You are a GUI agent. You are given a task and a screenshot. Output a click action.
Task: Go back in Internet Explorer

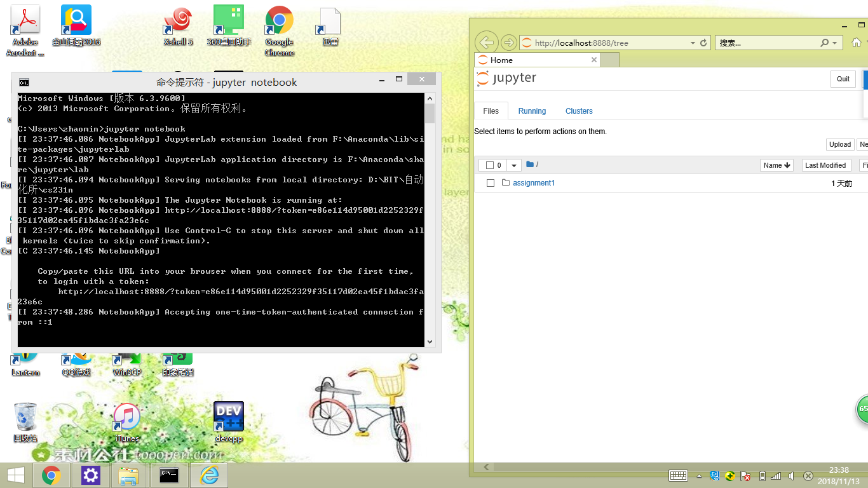pyautogui.click(x=486, y=43)
